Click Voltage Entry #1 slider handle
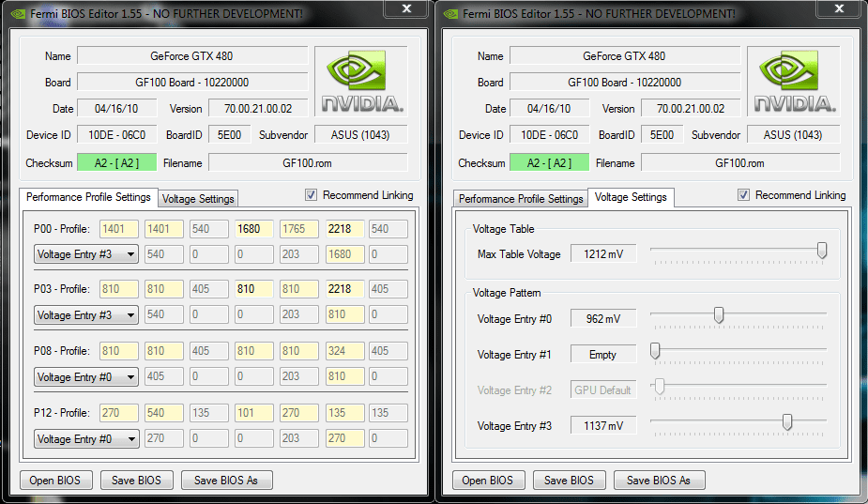The image size is (868, 504). coord(655,351)
